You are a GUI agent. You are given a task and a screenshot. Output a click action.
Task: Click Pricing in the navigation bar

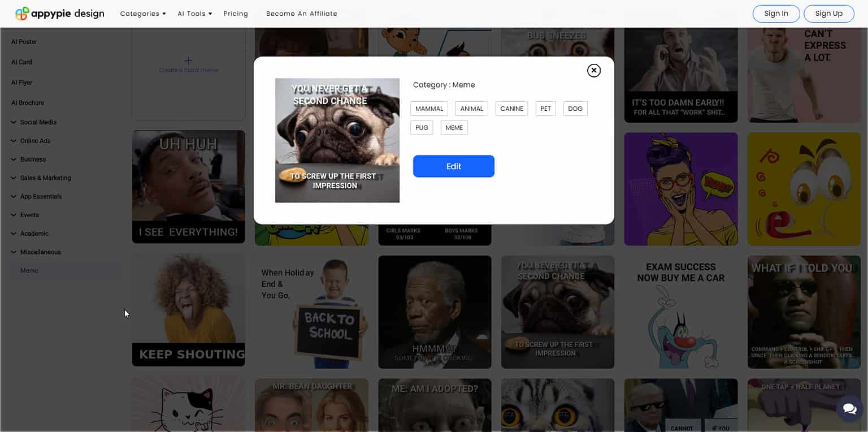pyautogui.click(x=236, y=13)
